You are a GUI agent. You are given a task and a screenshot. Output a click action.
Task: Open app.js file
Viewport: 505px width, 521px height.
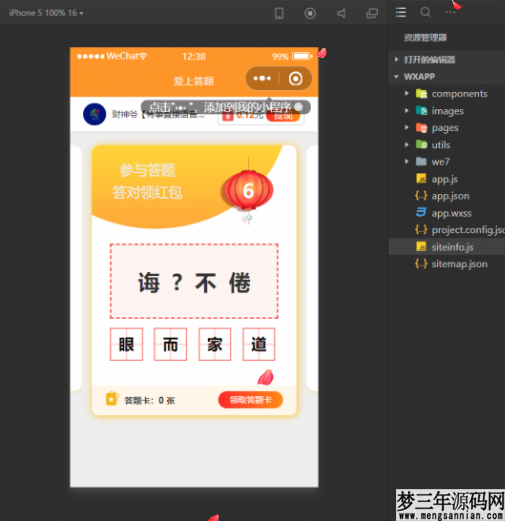pos(444,179)
